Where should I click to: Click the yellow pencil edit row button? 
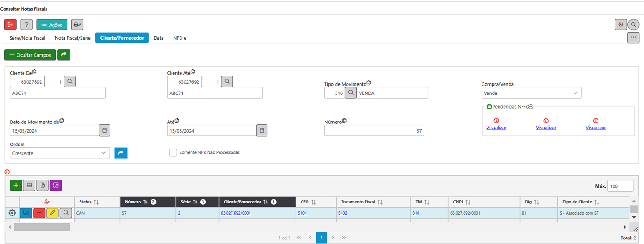click(x=52, y=213)
